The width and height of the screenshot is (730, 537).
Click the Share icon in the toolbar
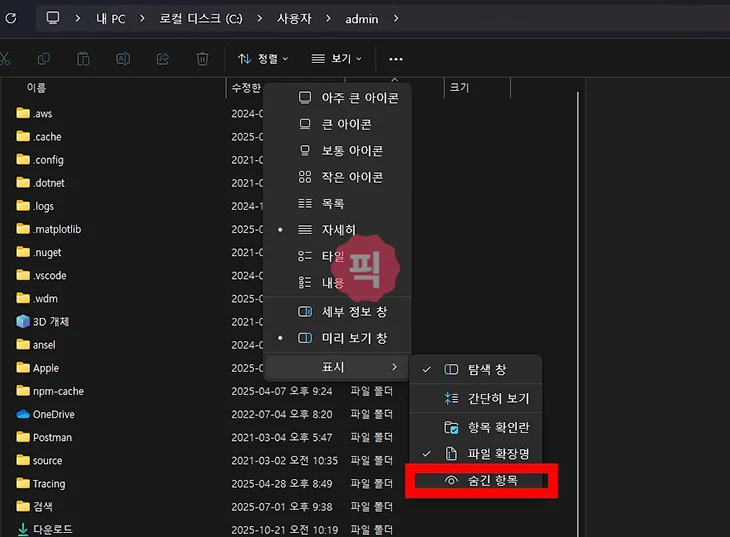pos(163,59)
